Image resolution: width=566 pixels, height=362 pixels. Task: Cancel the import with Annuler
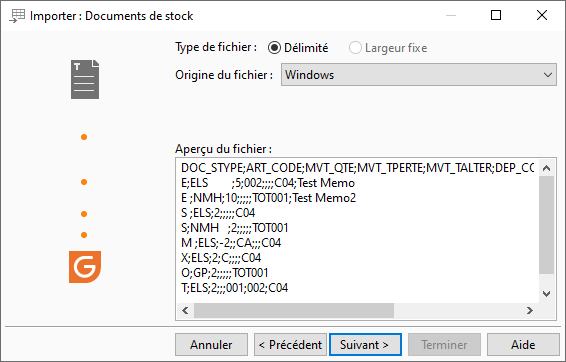tap(212, 345)
